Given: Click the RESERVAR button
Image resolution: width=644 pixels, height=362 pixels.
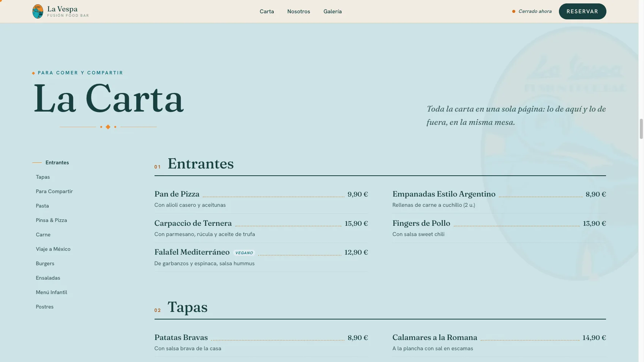Looking at the screenshot, I should point(582,11).
